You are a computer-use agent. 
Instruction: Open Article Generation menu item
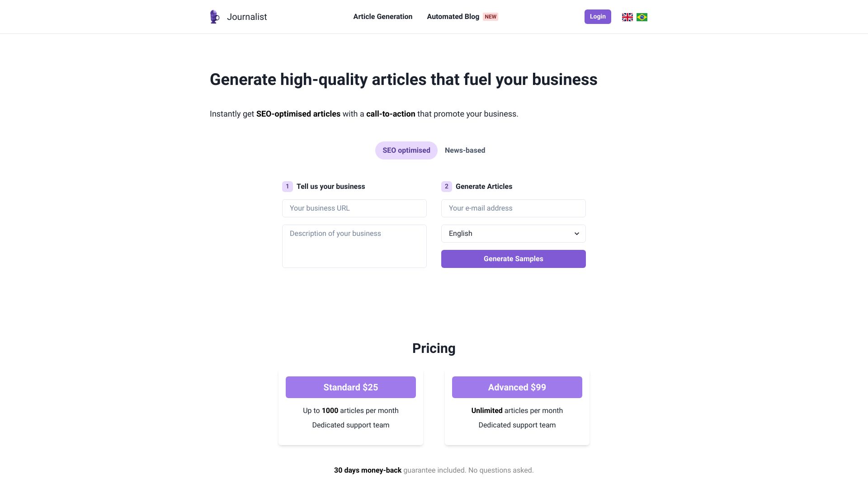382,17
